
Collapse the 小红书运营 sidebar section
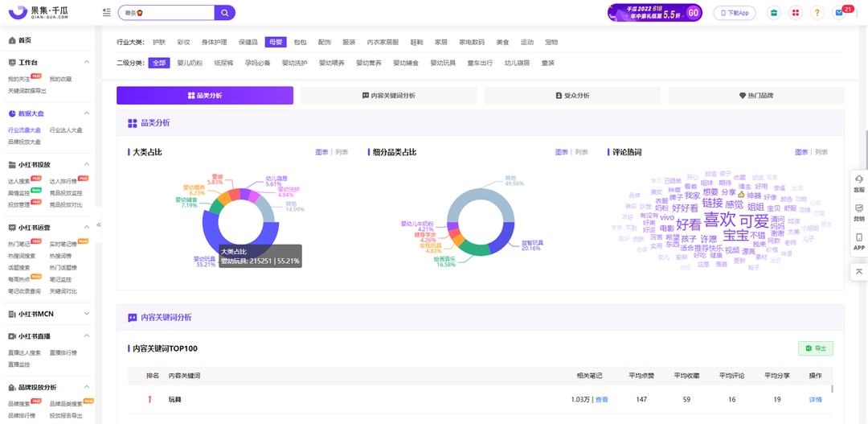(x=87, y=227)
